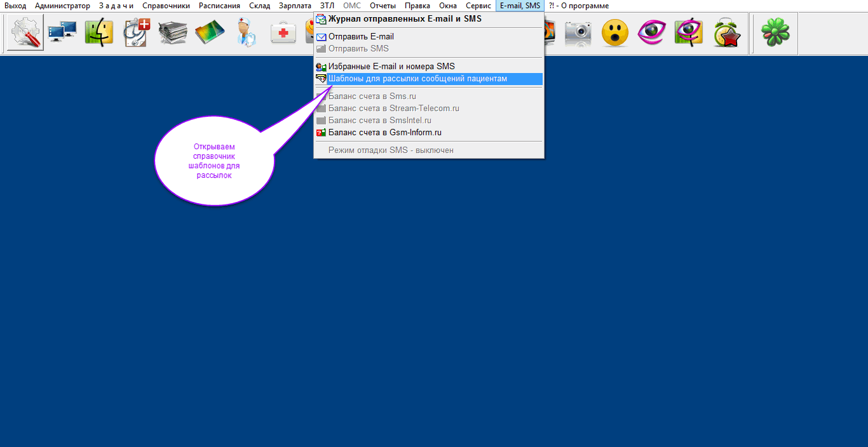Click the wrench and gear settings icon
The image size is (868, 447).
(25, 32)
